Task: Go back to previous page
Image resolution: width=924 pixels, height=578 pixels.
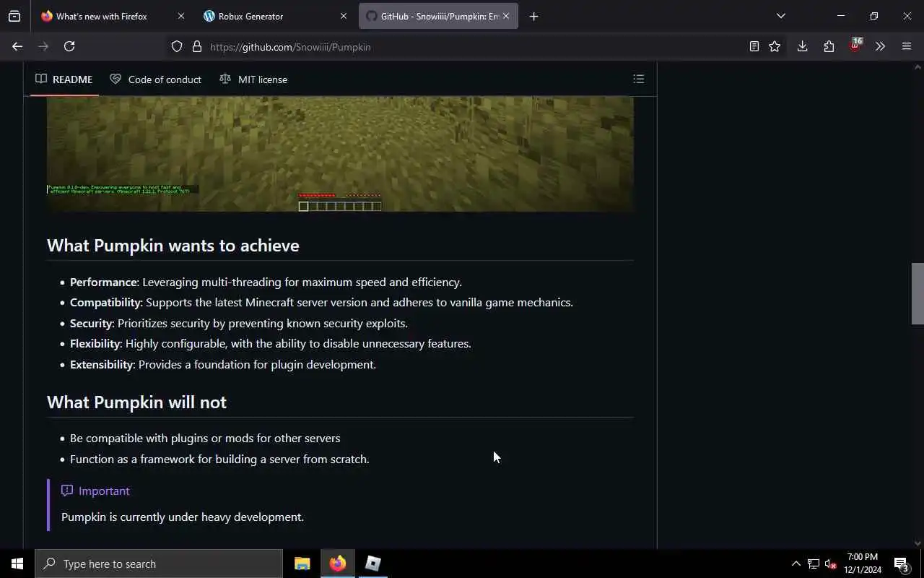Action: tap(17, 46)
